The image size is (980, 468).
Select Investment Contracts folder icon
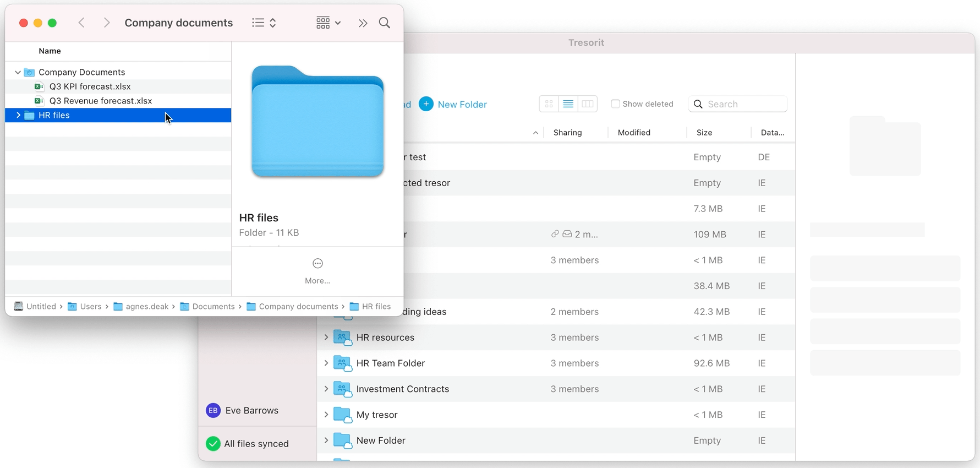(x=343, y=389)
